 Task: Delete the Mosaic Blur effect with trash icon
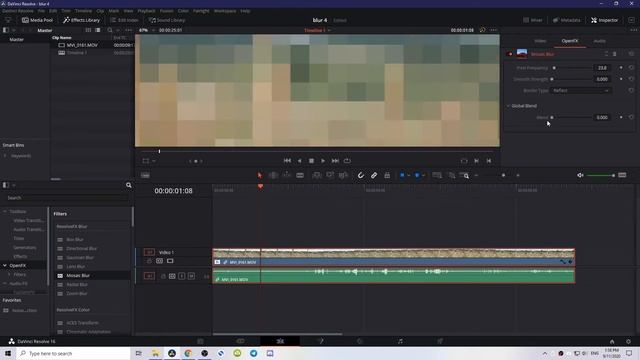[x=614, y=54]
